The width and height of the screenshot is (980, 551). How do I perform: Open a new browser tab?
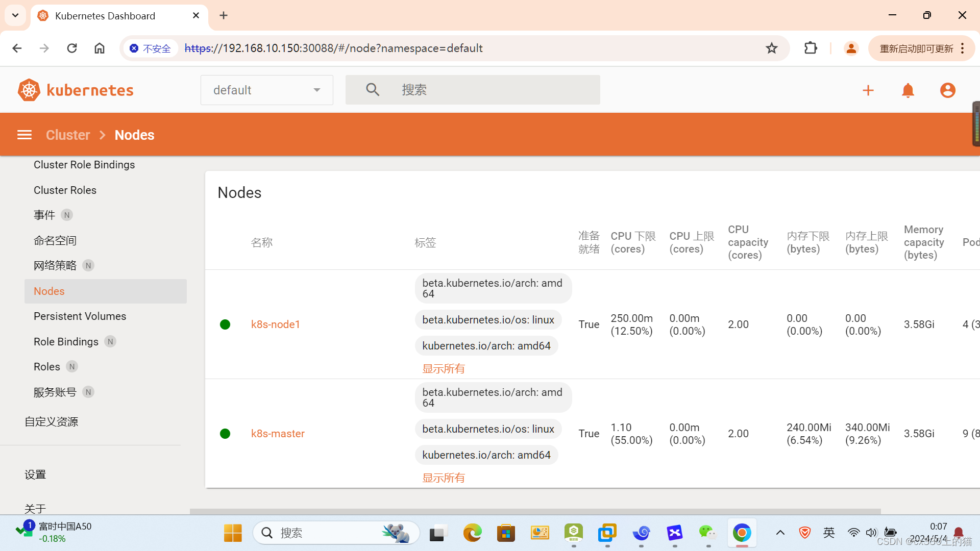[x=224, y=15]
